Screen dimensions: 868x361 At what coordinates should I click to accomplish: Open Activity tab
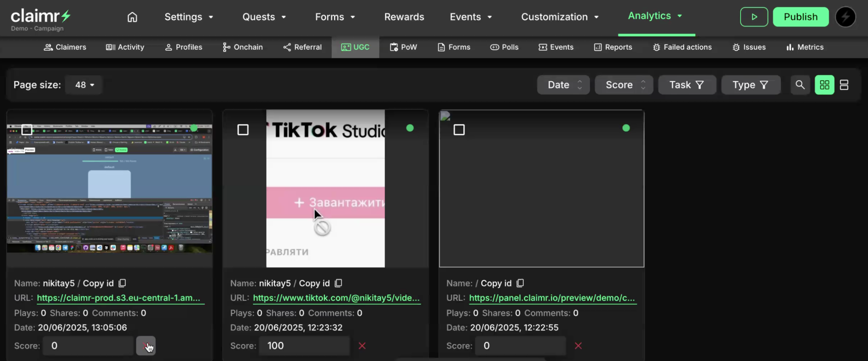pyautogui.click(x=125, y=47)
